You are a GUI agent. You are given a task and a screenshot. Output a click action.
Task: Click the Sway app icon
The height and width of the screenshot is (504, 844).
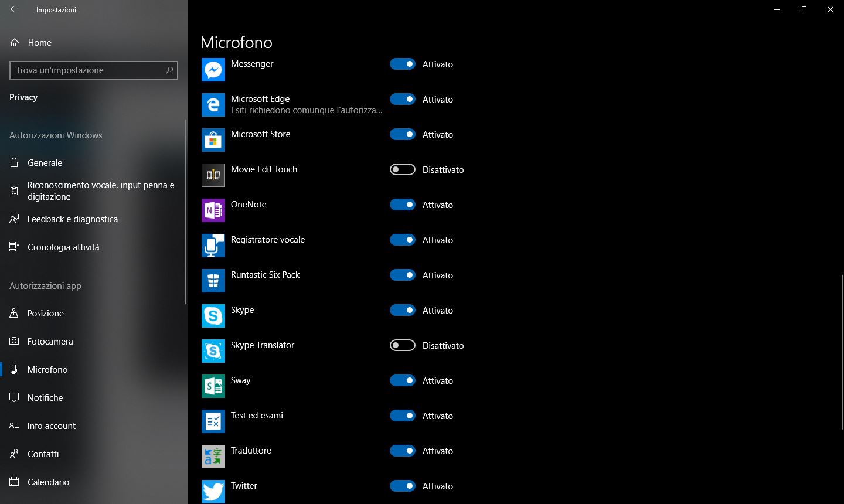click(x=213, y=386)
